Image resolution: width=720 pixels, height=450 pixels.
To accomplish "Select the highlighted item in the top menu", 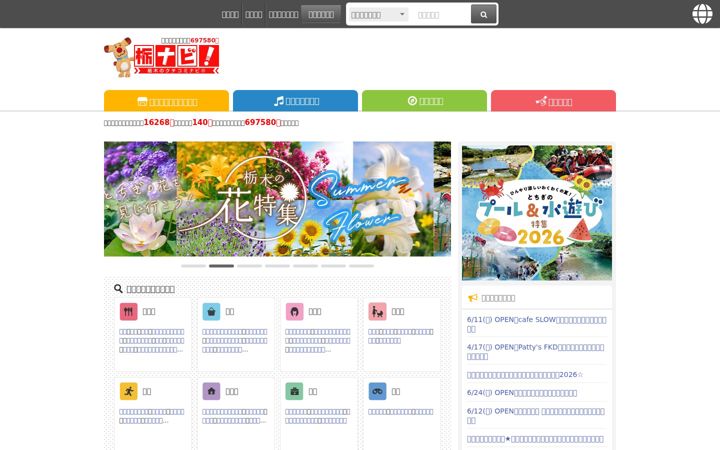I will (321, 14).
